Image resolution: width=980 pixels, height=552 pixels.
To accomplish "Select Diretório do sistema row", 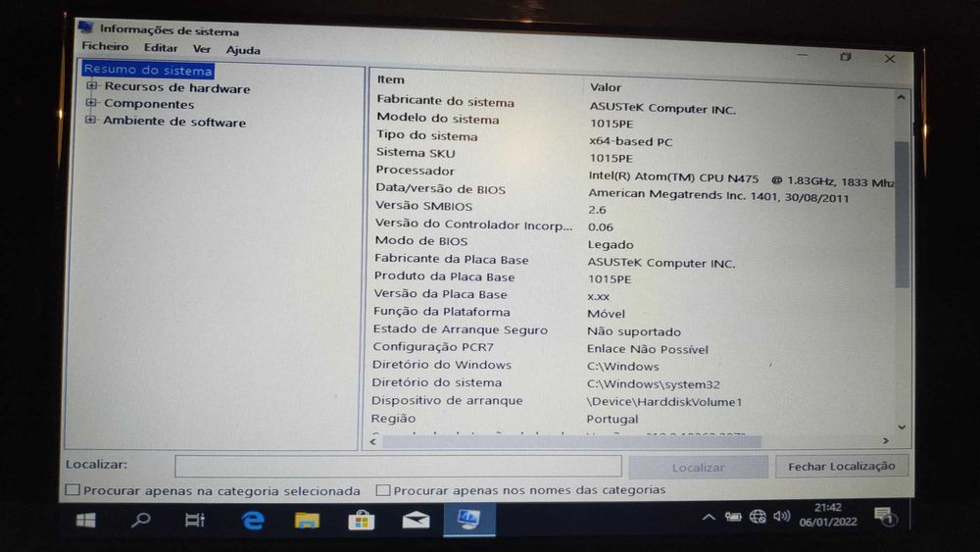I will 633,383.
